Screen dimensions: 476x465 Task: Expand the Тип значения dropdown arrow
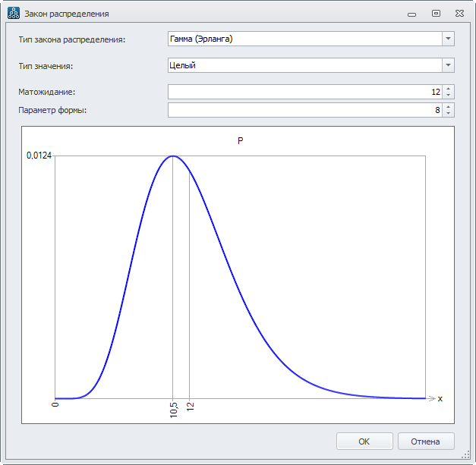coord(448,65)
